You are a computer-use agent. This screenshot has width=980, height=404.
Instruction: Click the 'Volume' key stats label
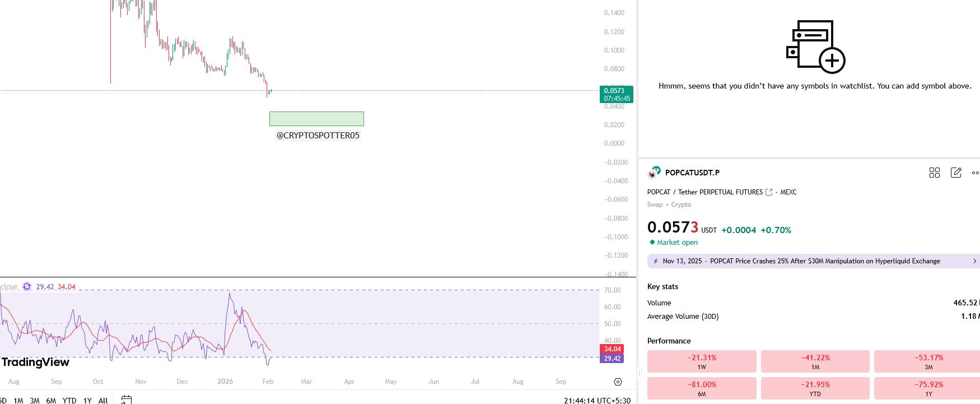[x=659, y=303]
